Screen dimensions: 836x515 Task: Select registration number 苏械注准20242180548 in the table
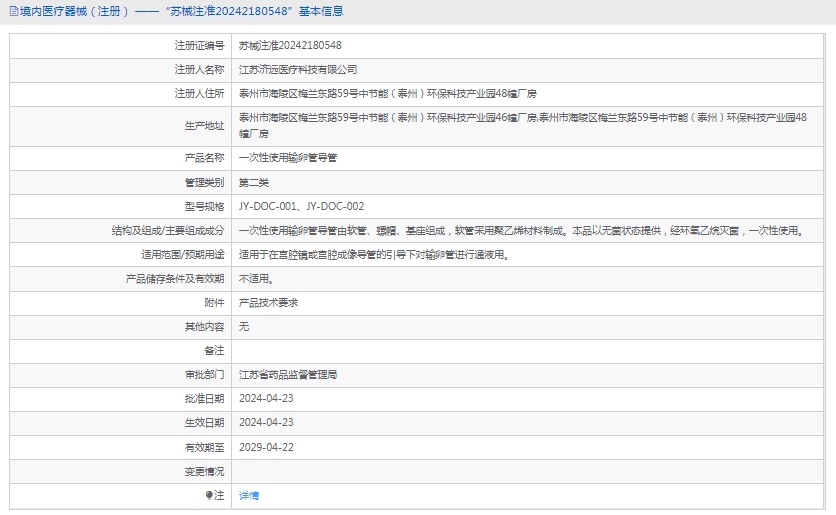click(x=290, y=45)
